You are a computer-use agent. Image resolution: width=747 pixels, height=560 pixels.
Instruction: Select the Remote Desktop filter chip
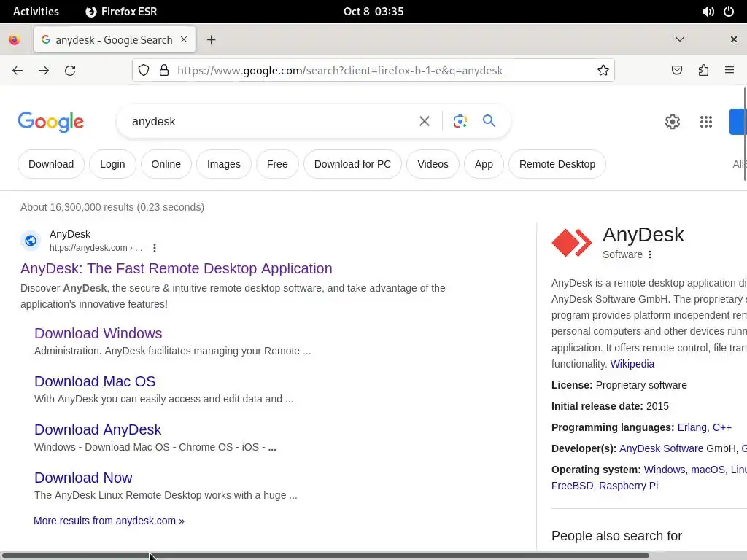[557, 164]
